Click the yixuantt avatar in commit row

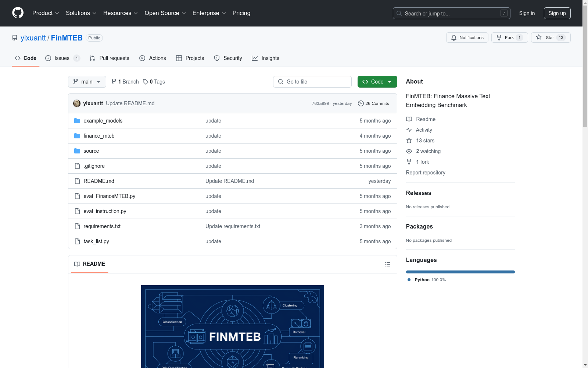(77, 103)
